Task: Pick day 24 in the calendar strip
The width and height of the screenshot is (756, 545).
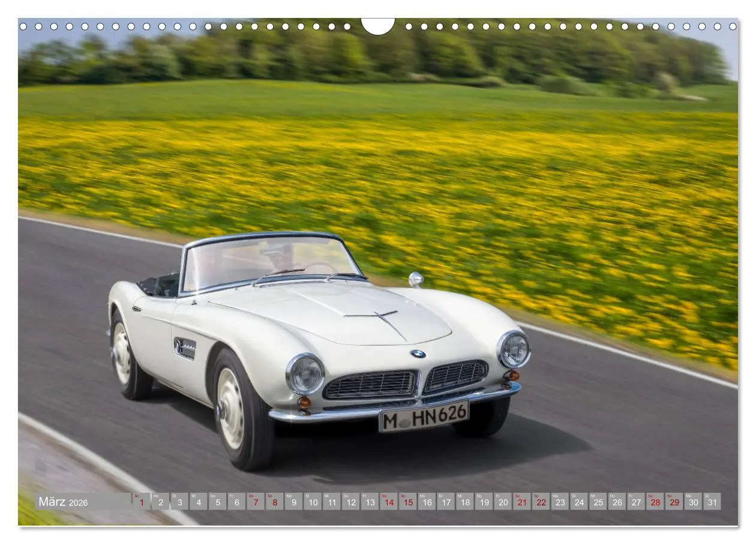Action: [x=579, y=502]
